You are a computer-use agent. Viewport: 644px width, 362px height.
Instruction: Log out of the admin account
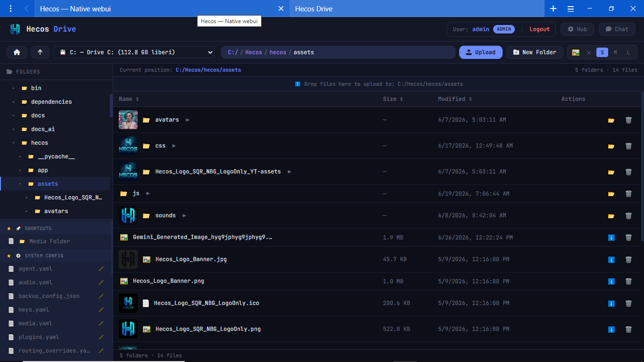(x=539, y=29)
